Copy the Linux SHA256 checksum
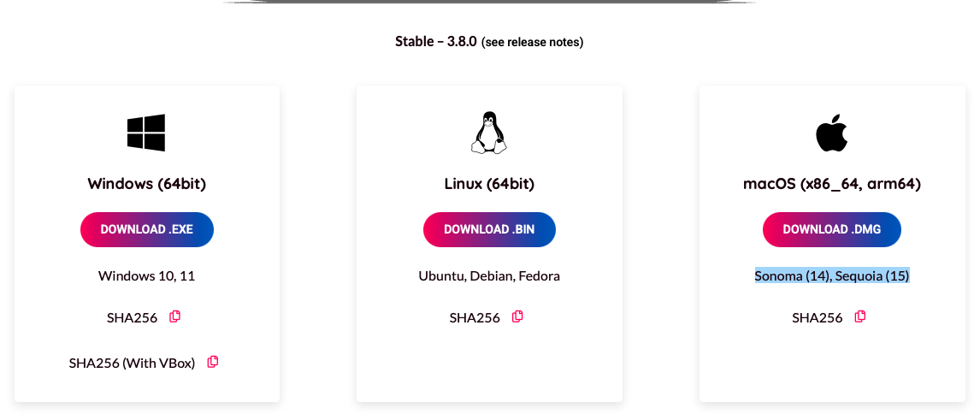The image size is (980, 420). tap(517, 316)
